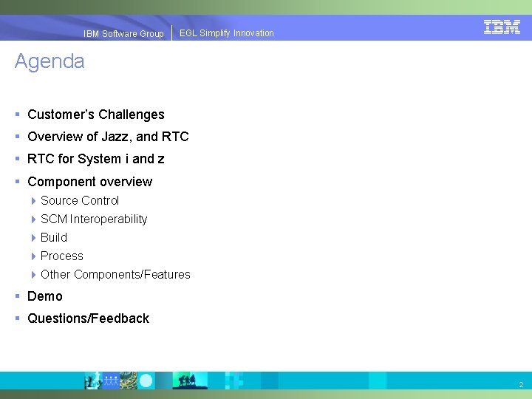Click the arrow bullet beside Process
This screenshot has height=399, width=532.
(x=33, y=256)
